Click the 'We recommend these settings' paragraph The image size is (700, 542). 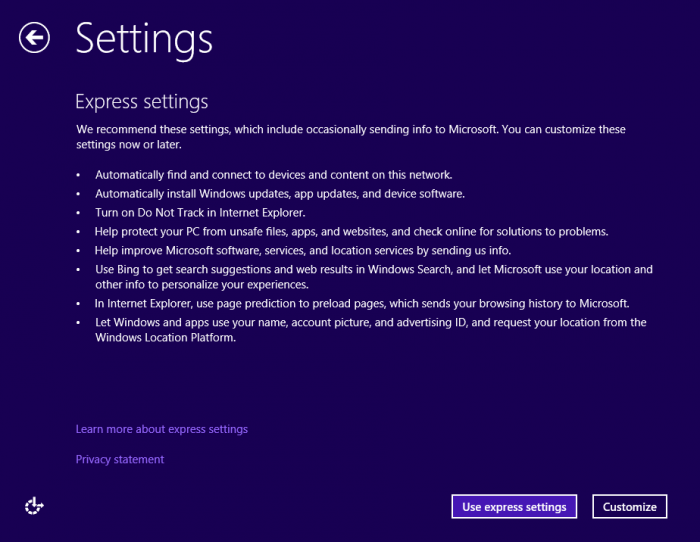click(x=350, y=137)
